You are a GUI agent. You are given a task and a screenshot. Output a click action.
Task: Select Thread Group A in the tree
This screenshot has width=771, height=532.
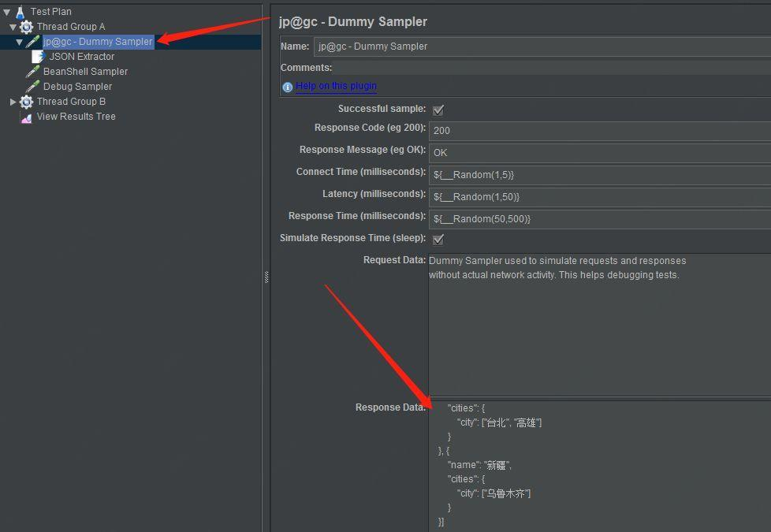[71, 27]
